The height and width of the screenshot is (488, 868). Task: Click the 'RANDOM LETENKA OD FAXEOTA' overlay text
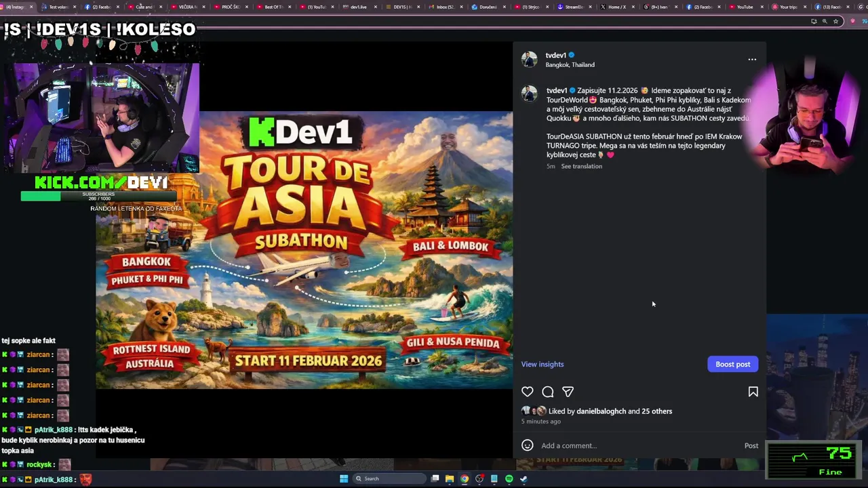136,209
